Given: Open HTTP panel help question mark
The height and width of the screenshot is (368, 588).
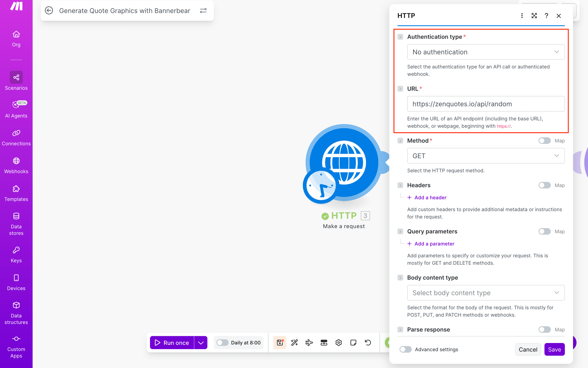Looking at the screenshot, I should (546, 16).
